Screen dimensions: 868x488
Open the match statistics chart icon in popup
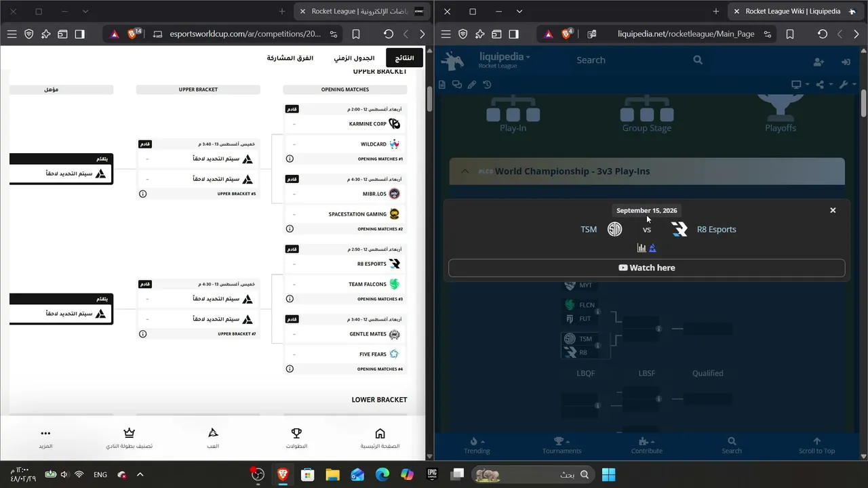click(x=642, y=248)
